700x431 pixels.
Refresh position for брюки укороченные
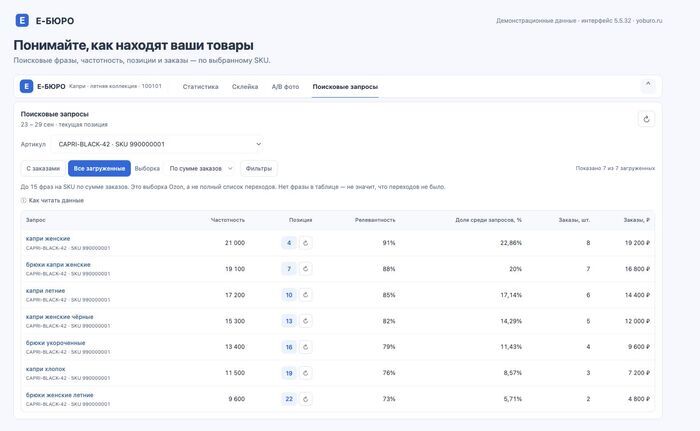305,347
